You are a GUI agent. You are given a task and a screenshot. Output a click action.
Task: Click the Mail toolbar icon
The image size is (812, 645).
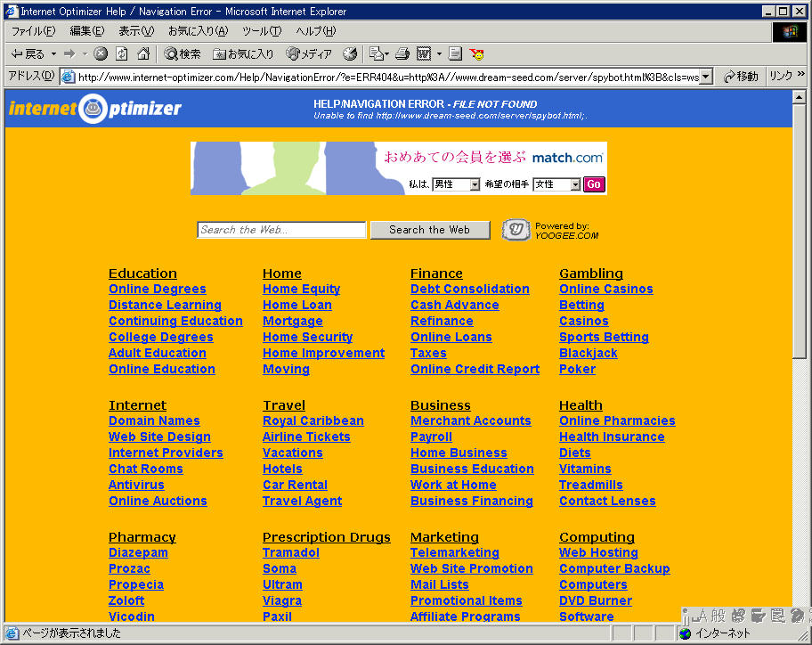[x=377, y=53]
